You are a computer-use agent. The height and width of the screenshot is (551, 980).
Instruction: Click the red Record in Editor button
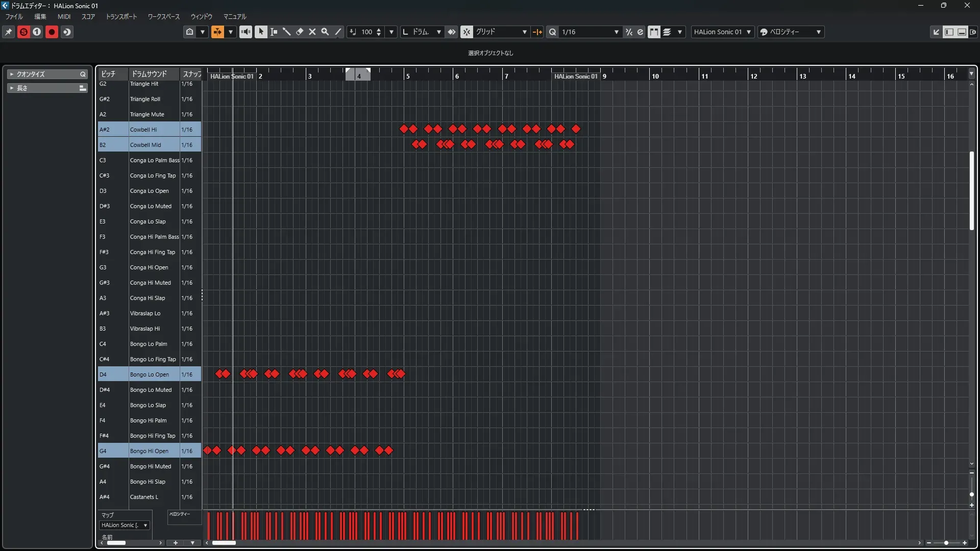(x=52, y=32)
